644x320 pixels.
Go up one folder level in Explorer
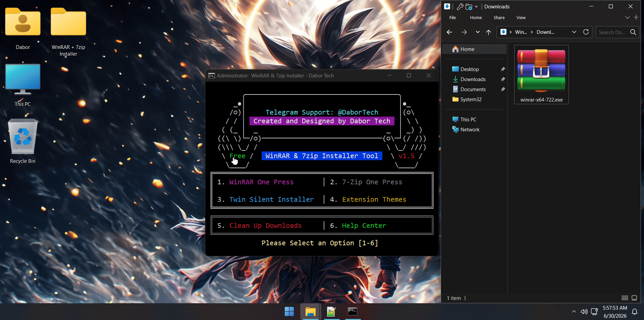pos(488,32)
